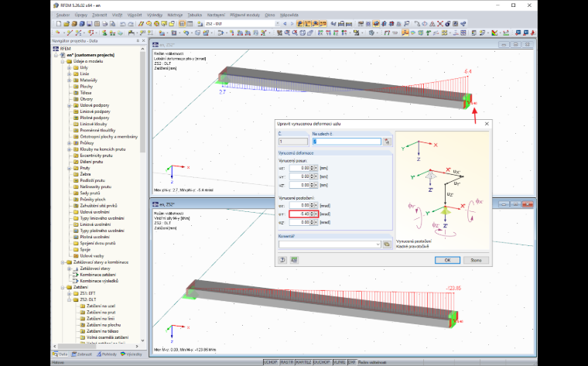Pick nodes with select-in-graphic icon
The image size is (588, 366).
(x=387, y=142)
